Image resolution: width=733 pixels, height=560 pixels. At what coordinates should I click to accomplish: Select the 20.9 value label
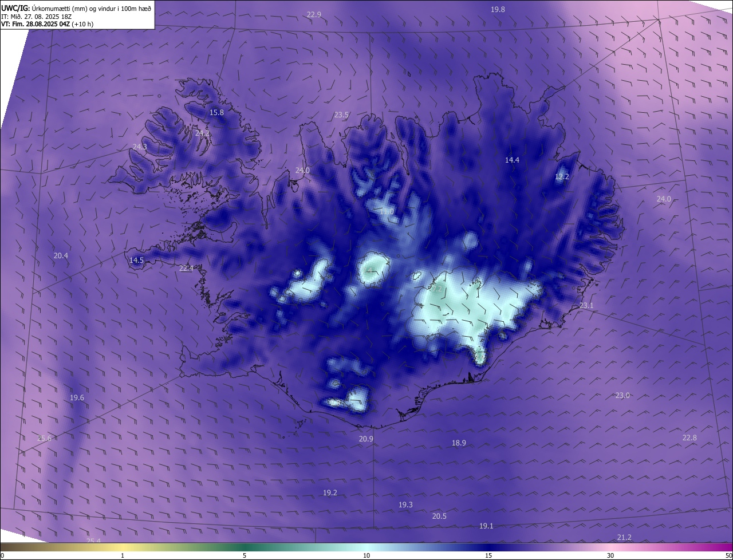(x=366, y=439)
